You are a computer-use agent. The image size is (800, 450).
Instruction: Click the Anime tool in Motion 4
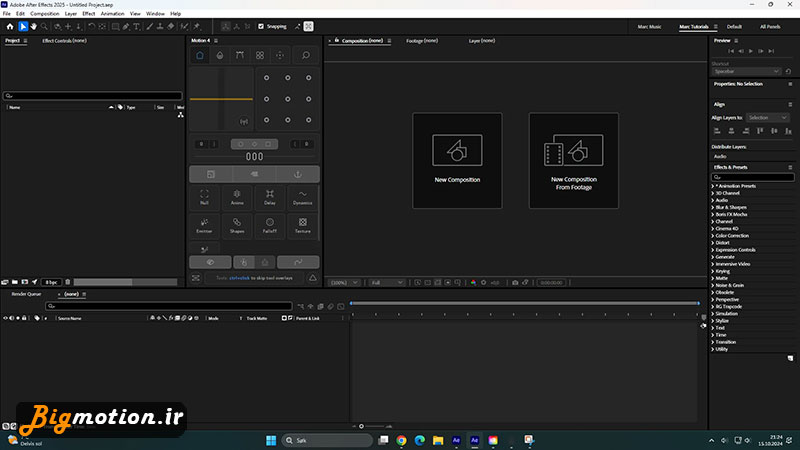pyautogui.click(x=237, y=197)
